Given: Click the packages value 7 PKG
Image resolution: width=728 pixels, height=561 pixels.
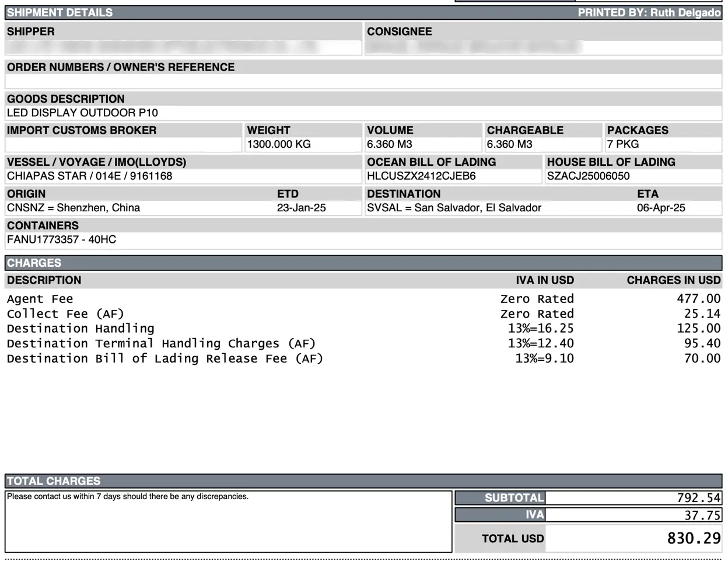Looking at the screenshot, I should coord(622,144).
